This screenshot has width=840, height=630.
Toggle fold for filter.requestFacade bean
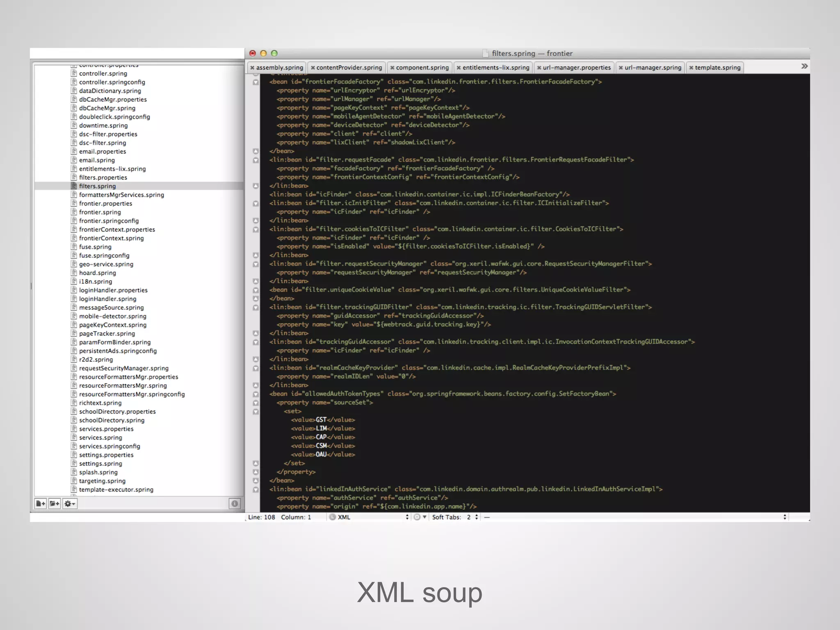[256, 160]
